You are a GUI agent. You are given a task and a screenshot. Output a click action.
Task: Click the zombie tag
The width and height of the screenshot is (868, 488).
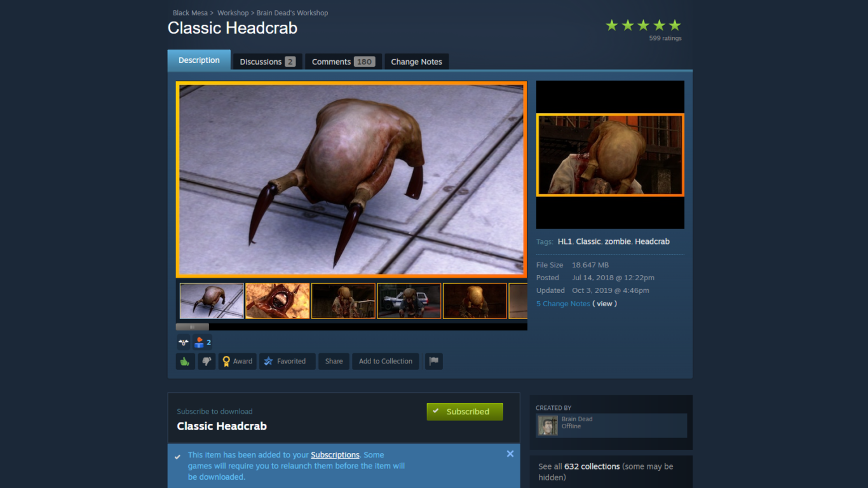click(618, 241)
